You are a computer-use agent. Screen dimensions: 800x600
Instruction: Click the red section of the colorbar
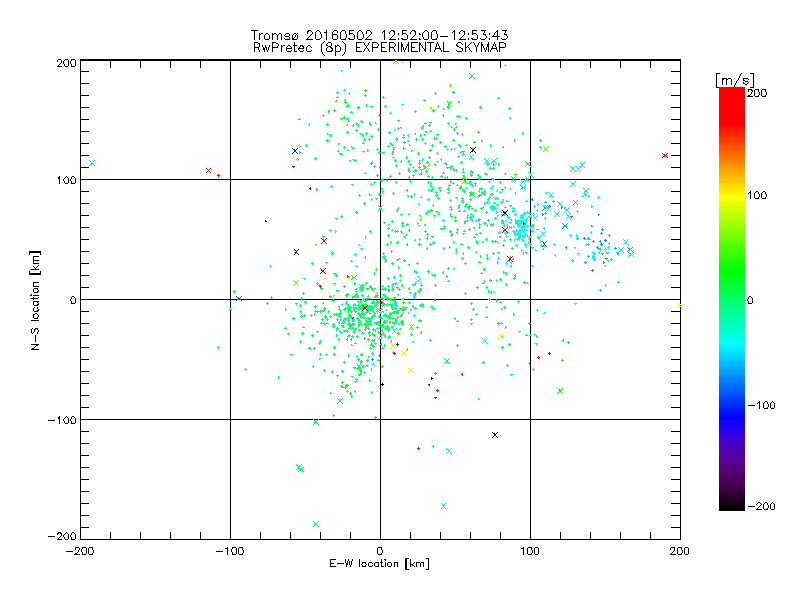[x=732, y=107]
